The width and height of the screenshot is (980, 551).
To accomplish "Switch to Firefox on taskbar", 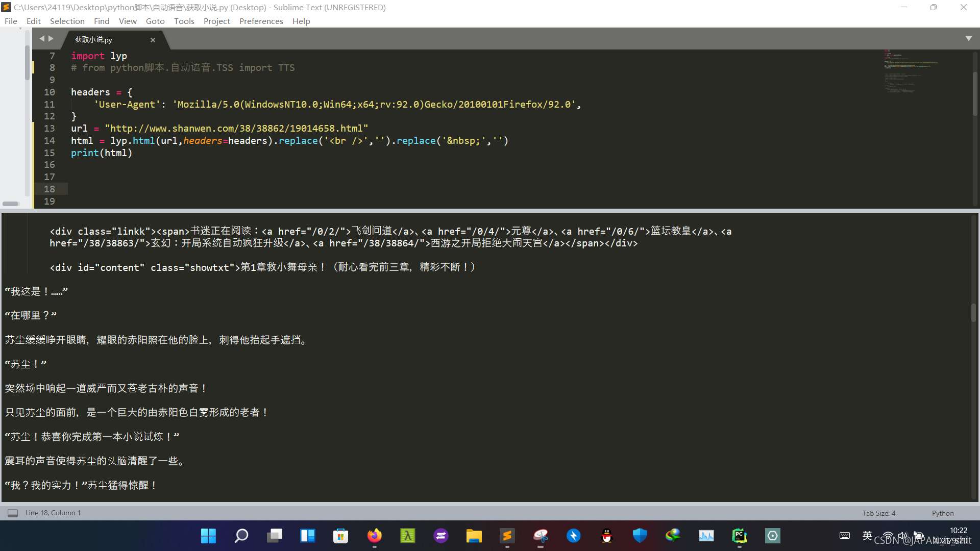I will click(374, 536).
